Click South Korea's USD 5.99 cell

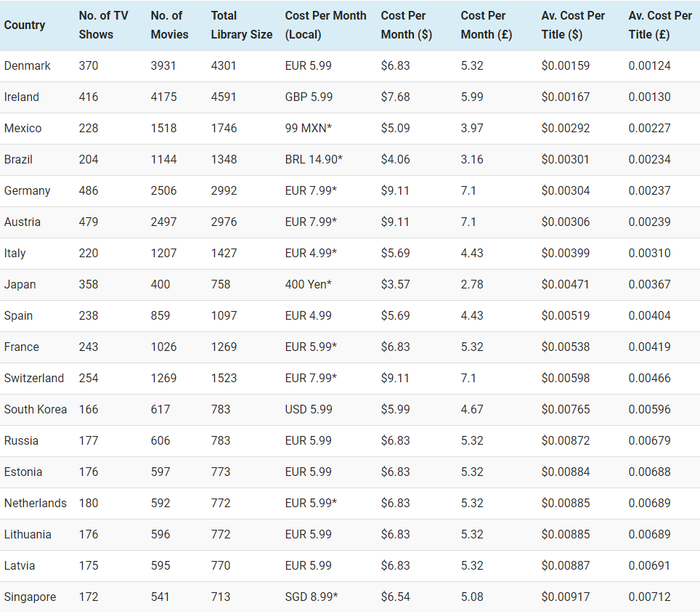pyautogui.click(x=309, y=409)
